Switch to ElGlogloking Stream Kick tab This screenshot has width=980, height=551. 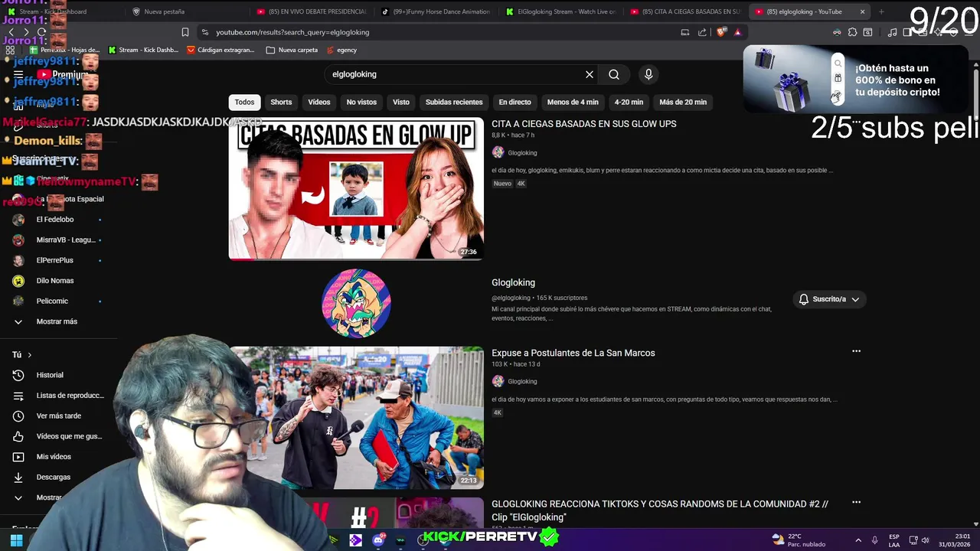click(x=560, y=11)
